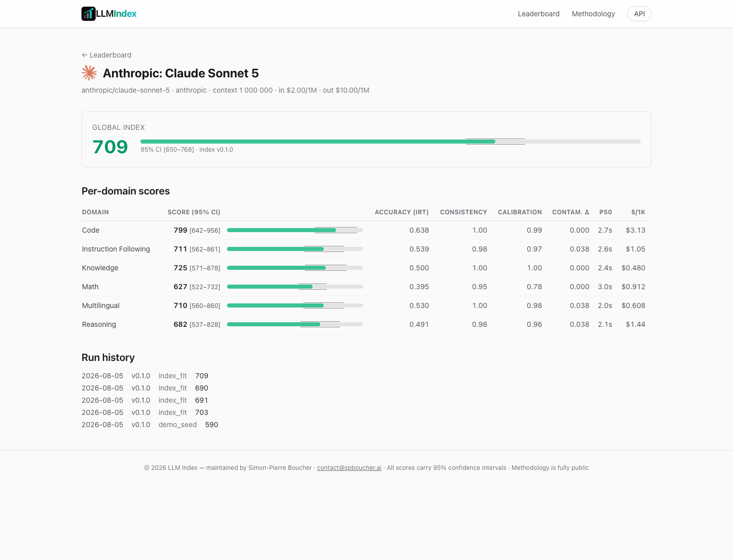
Task: Click the API button
Action: tap(639, 14)
